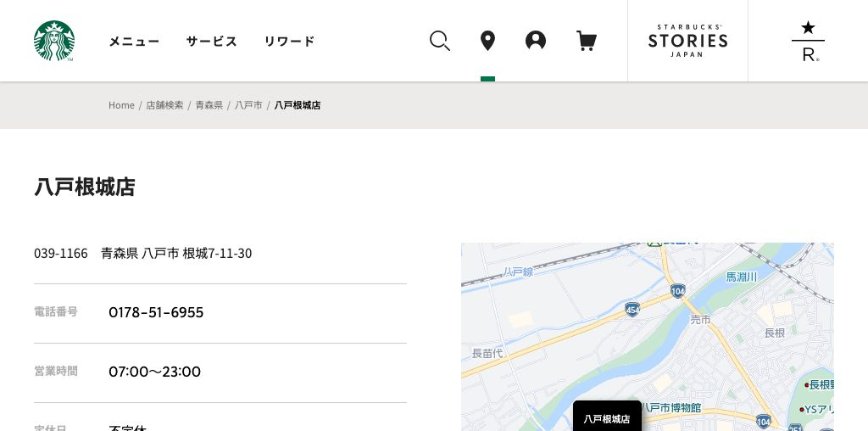Click the 八戸根城店 page heading

point(85,188)
